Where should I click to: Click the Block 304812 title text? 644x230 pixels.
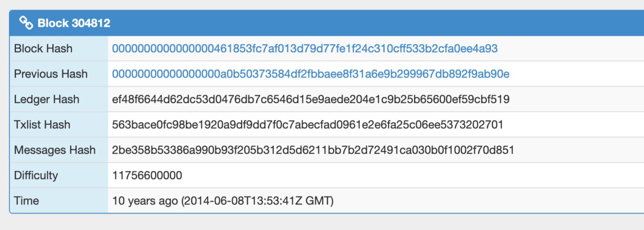click(x=74, y=23)
